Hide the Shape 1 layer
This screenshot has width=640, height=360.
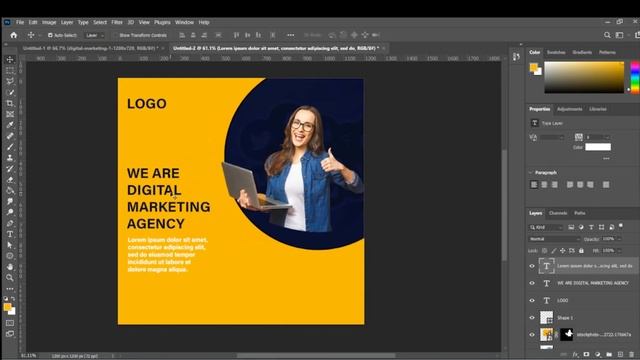tap(532, 318)
